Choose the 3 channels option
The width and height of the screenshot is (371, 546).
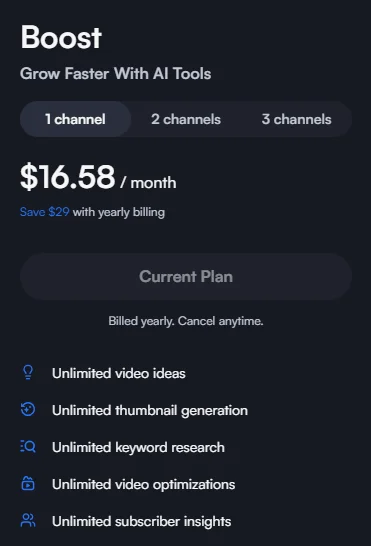click(x=296, y=119)
